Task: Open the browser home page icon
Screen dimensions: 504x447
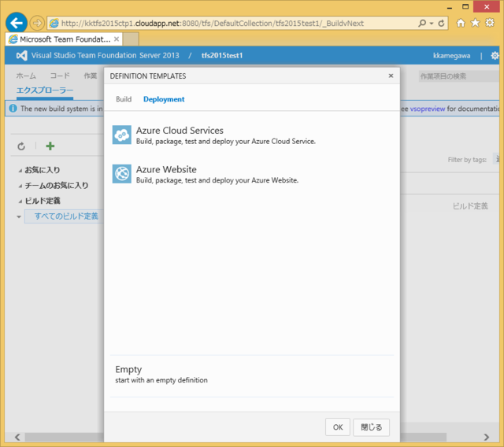Action: [461, 23]
